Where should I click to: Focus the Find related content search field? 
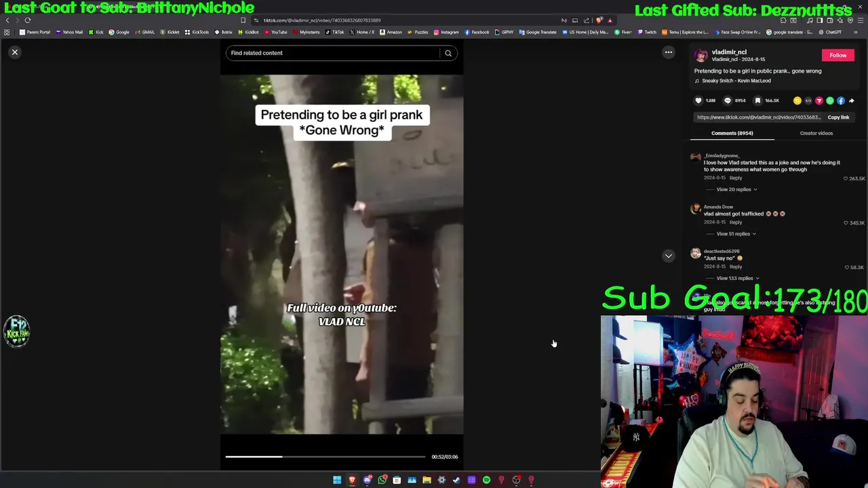332,53
